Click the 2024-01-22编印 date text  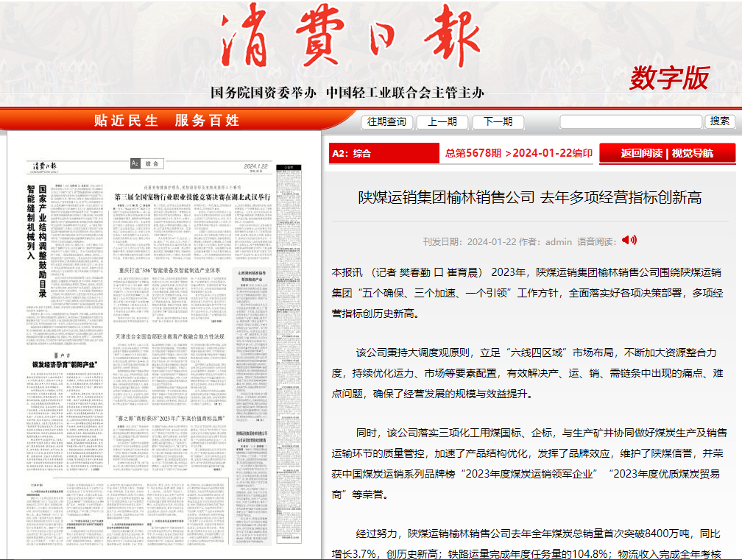click(552, 153)
